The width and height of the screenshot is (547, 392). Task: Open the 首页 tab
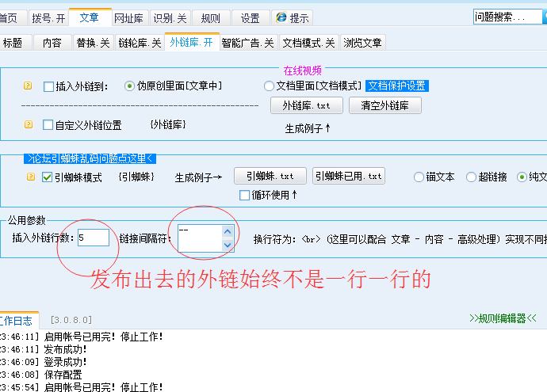coord(13,18)
